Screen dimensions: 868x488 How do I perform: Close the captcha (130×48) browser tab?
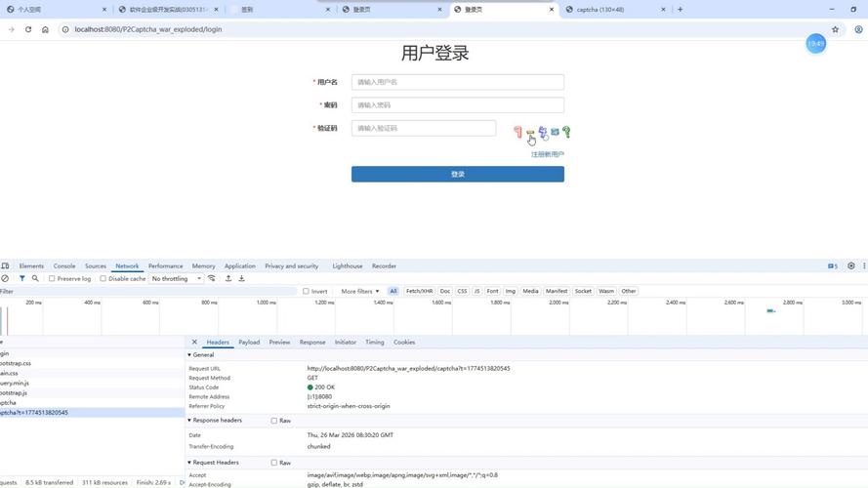[x=663, y=10]
